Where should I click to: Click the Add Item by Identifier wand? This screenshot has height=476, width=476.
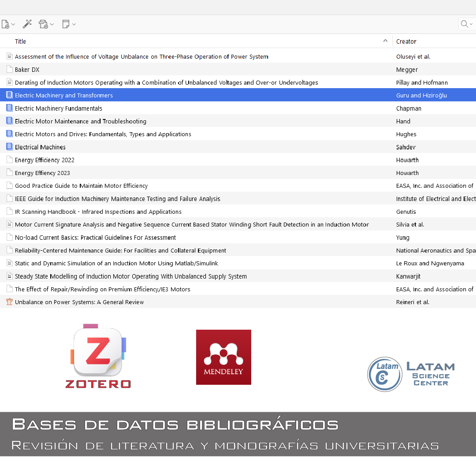(x=27, y=24)
